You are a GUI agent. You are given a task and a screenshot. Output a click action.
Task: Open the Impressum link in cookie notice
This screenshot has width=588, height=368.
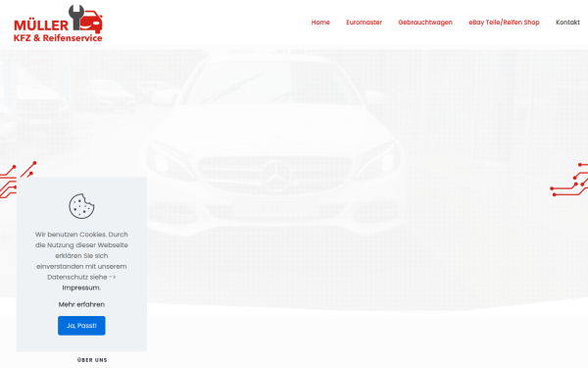81,288
